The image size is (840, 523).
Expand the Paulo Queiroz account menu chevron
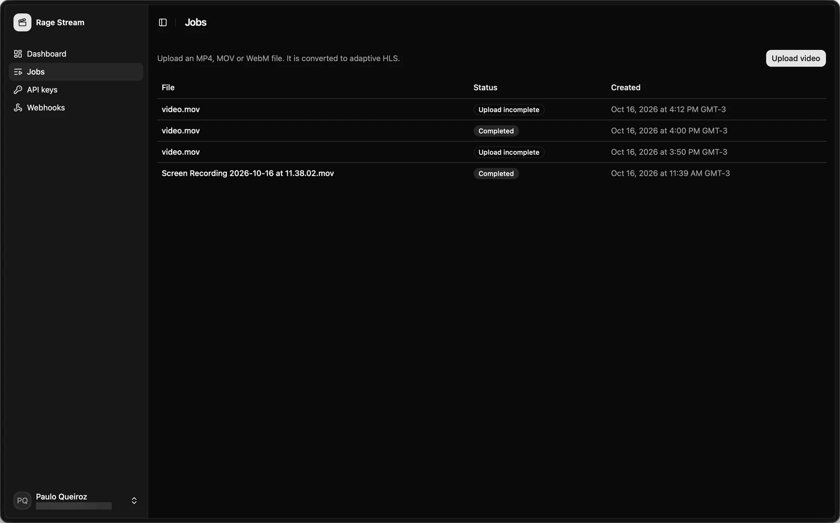[134, 500]
